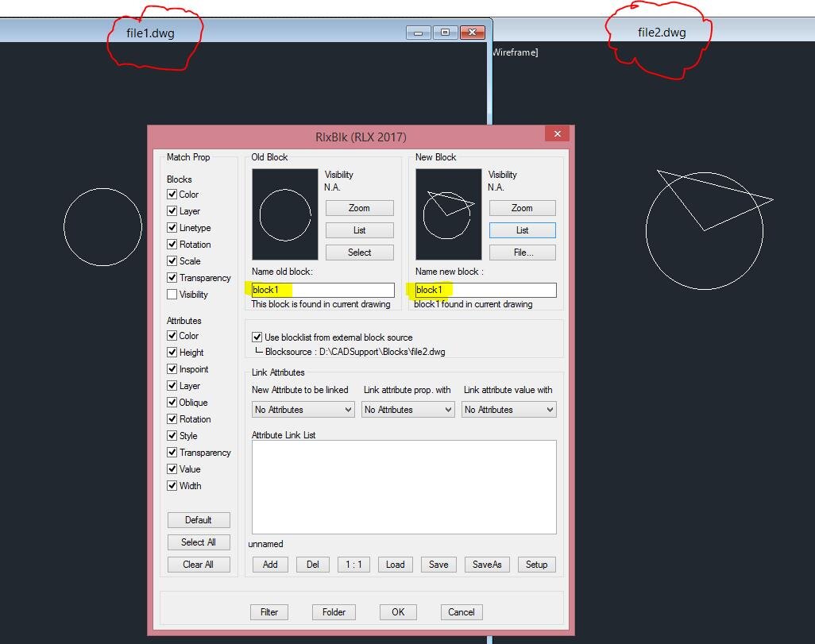Activate the file1.dwg window title
Screen dimensions: 815x644
[x=150, y=33]
